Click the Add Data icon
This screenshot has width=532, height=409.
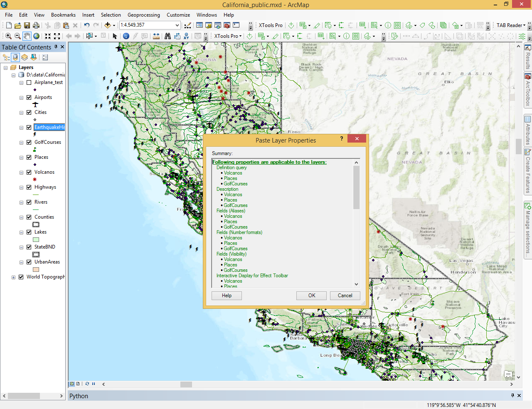[107, 25]
